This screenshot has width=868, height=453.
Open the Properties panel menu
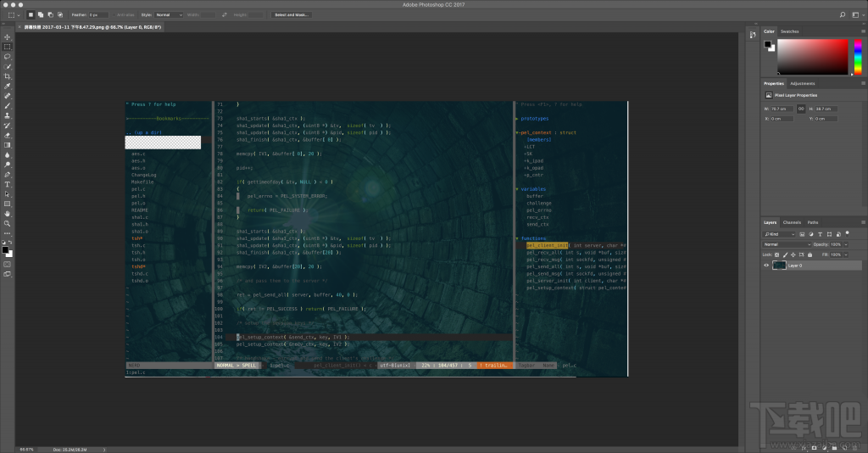pyautogui.click(x=863, y=84)
